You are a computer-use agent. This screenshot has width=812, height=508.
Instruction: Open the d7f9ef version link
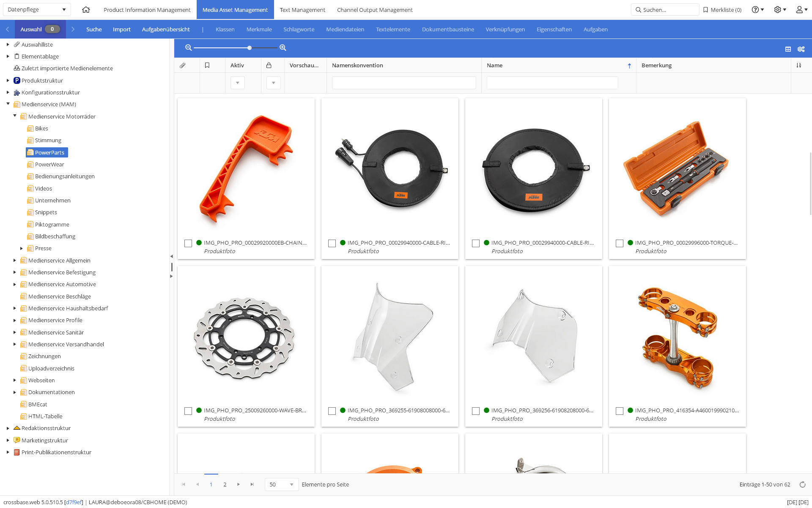[x=74, y=502]
